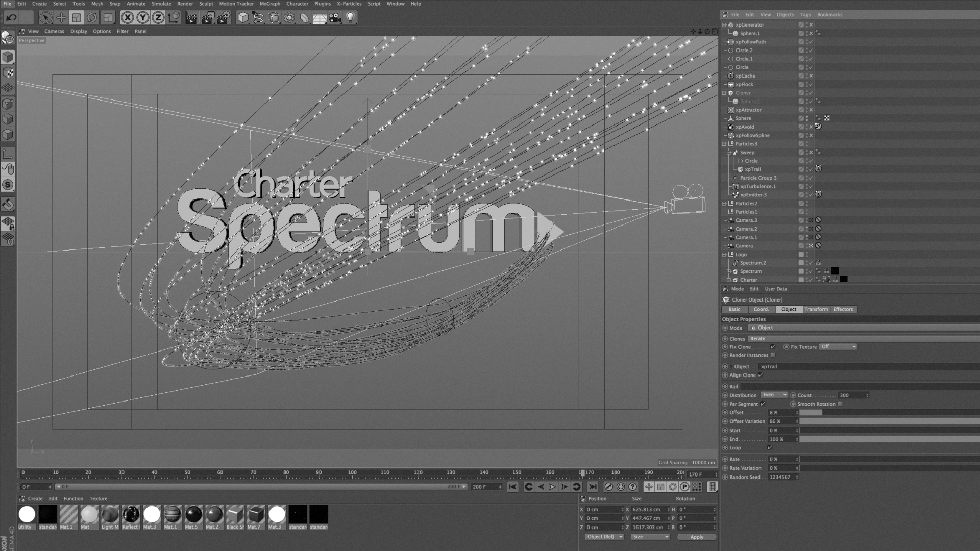This screenshot has height=551, width=980.
Task: Toggle parameter keyframe P button
Action: 684,487
